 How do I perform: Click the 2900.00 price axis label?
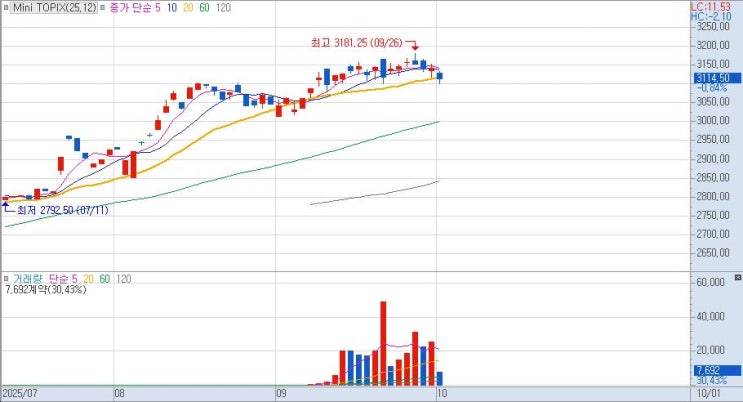(x=713, y=158)
